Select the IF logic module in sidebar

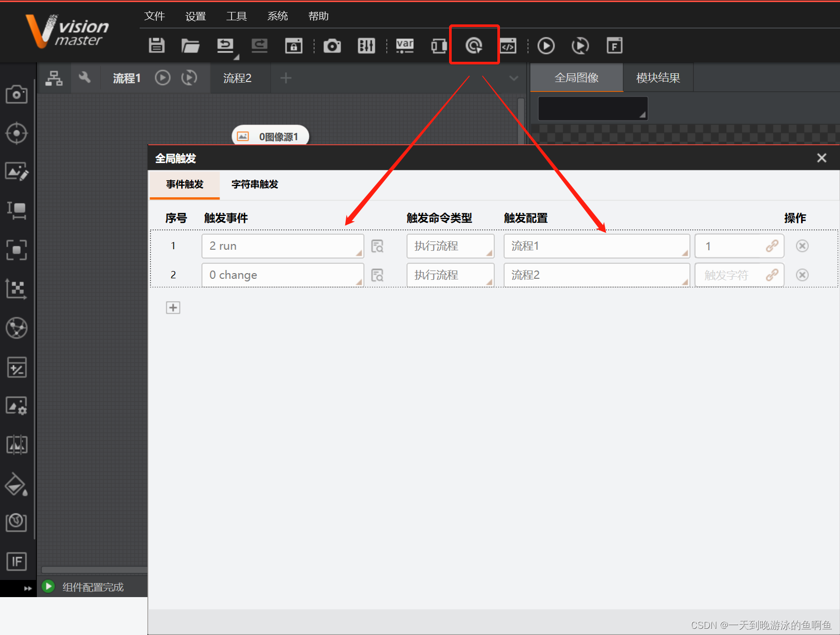(x=17, y=561)
